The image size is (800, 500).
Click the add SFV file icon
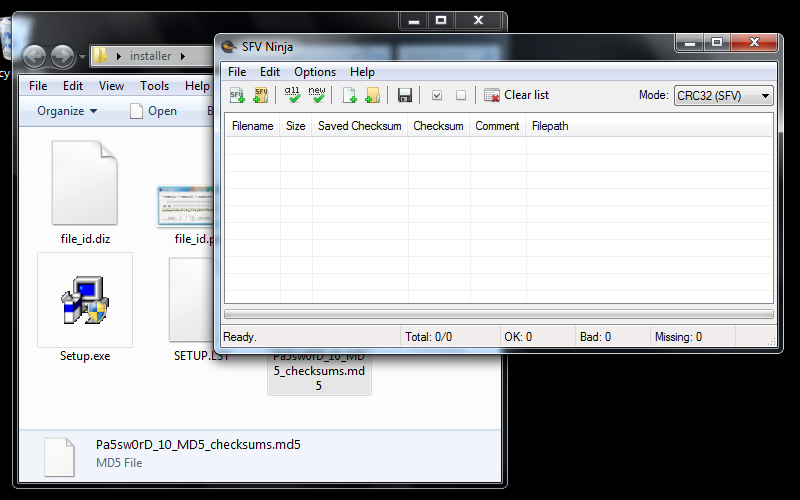pos(237,95)
